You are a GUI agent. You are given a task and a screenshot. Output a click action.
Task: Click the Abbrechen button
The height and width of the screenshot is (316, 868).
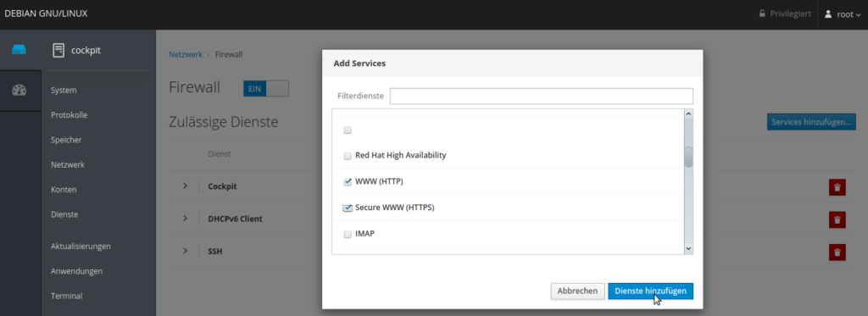point(577,291)
